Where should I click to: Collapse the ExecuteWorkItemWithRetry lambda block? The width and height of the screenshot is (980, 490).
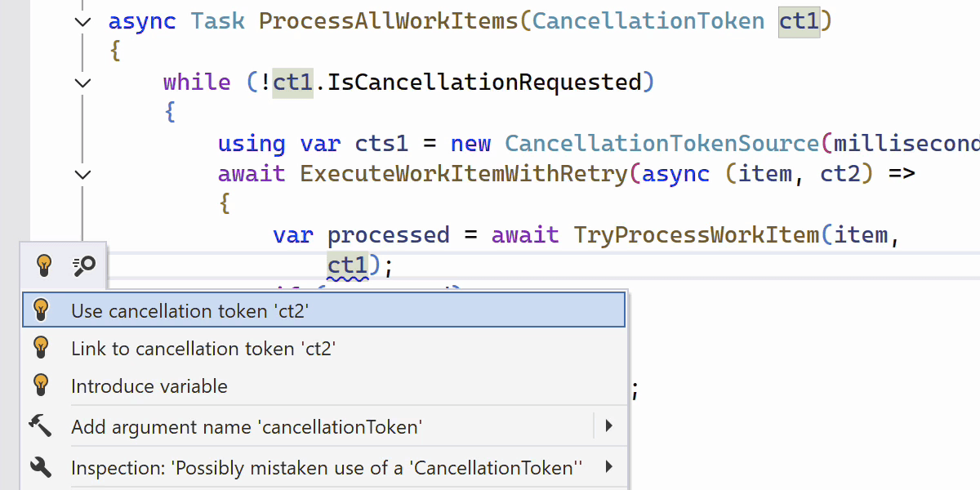[x=82, y=174]
